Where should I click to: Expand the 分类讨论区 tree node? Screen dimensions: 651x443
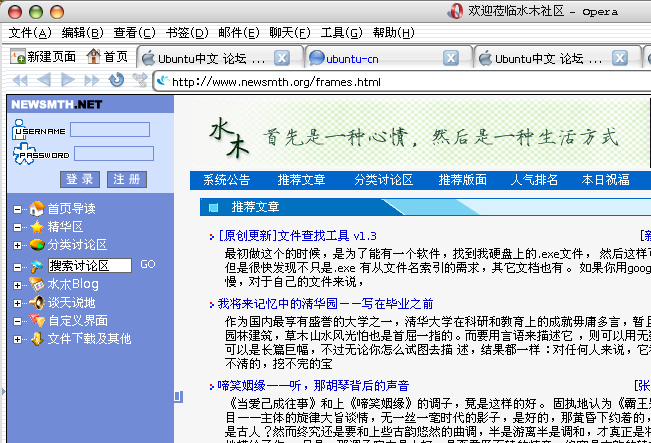[17, 245]
